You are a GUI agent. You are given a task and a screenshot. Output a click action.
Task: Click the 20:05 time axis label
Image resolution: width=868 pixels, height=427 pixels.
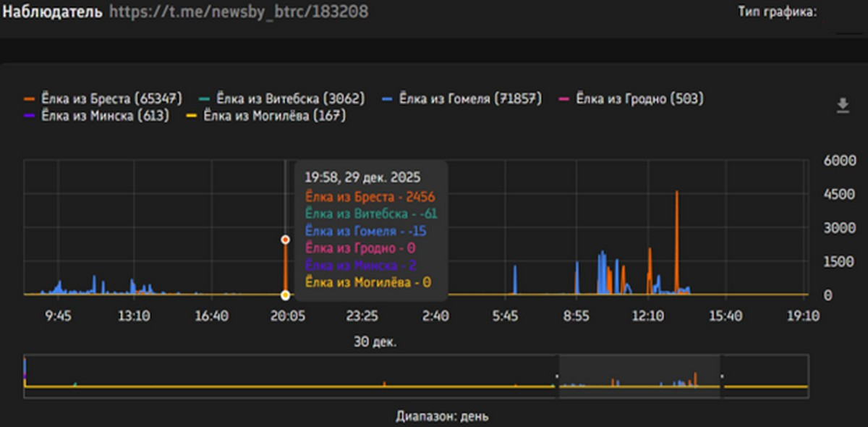tap(287, 316)
